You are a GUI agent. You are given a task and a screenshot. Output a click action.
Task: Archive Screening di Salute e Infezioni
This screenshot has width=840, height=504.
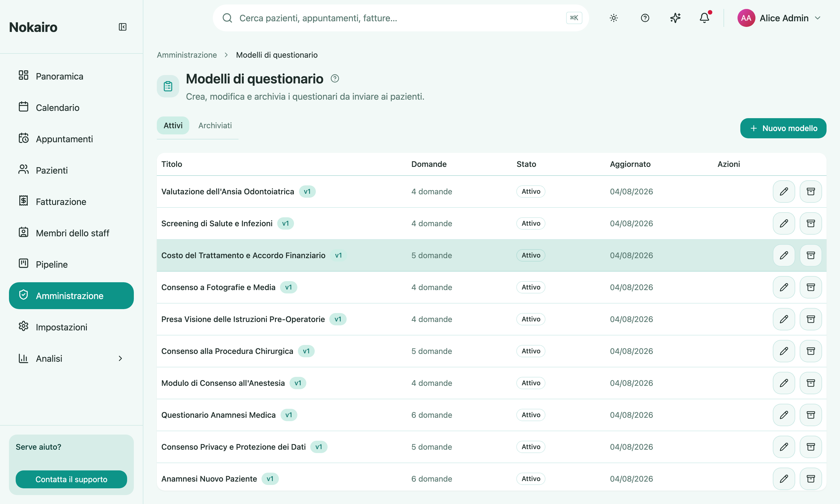[x=811, y=223]
